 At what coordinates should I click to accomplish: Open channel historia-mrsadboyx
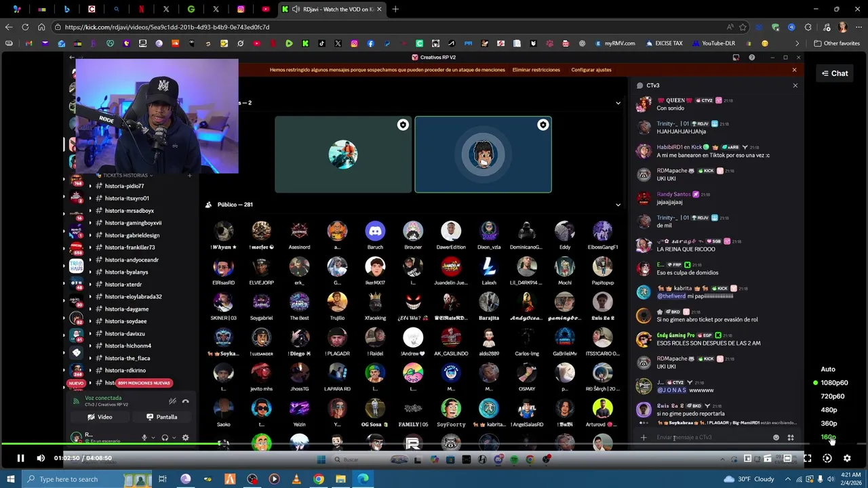129,211
